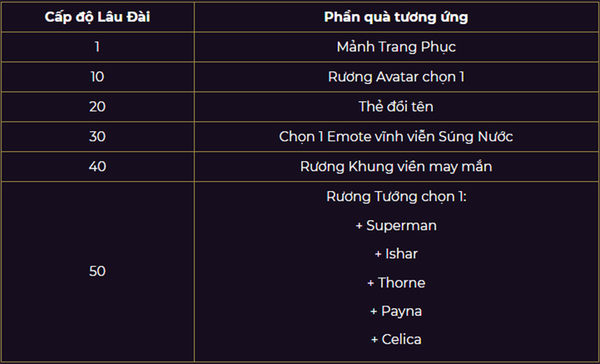Click 'Rương Khung viền may mắn' reward
600x364 pixels.
point(396,166)
